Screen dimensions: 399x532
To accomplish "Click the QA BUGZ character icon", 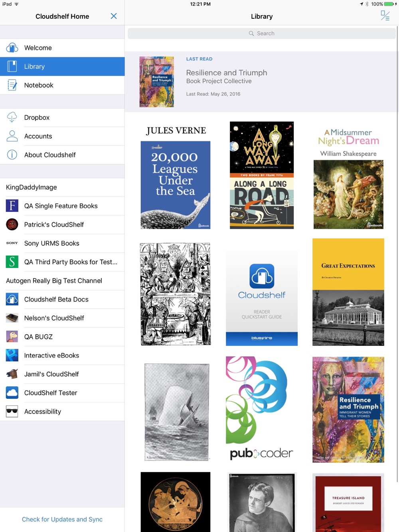I will [12, 337].
